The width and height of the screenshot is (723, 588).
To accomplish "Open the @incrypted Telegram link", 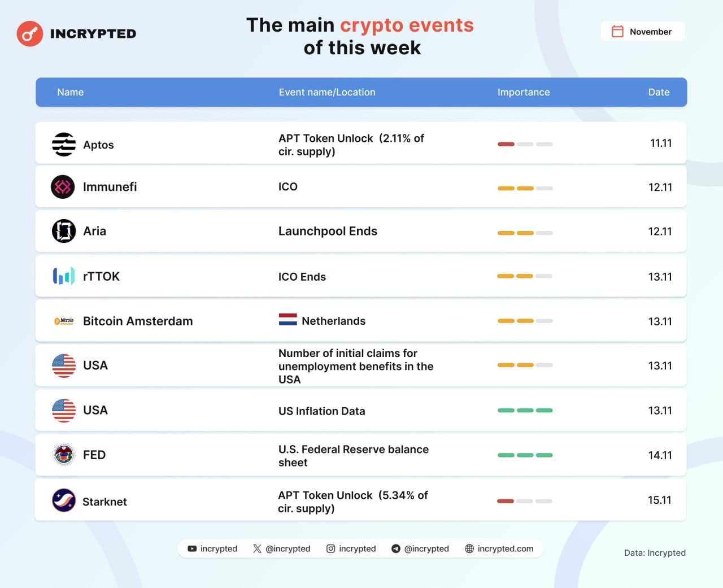I will coord(420,548).
